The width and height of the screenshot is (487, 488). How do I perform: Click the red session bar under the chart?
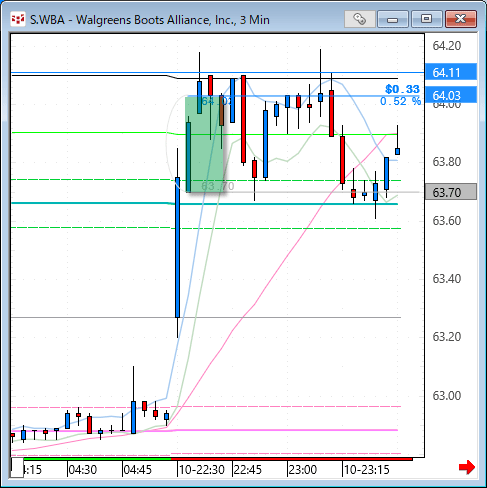[292, 459]
